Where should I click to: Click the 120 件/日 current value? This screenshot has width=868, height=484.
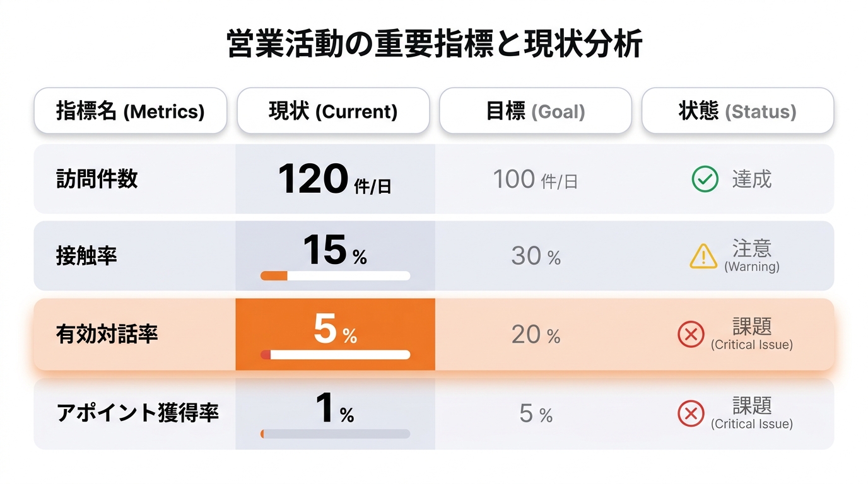[x=335, y=179]
